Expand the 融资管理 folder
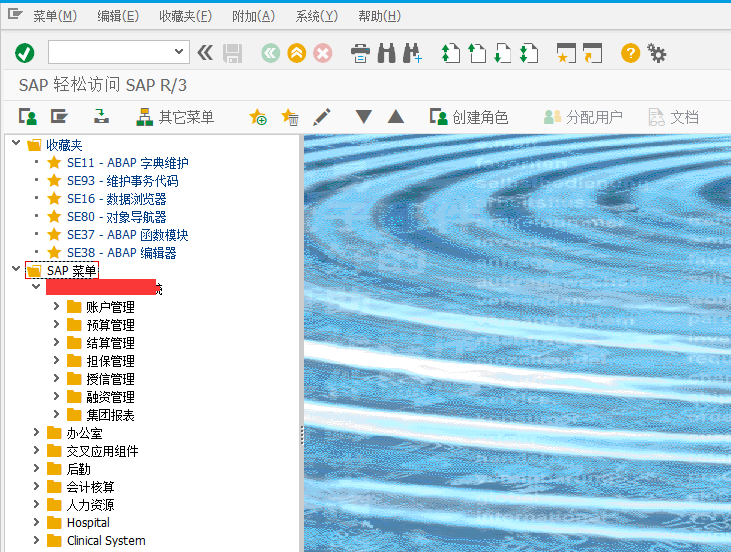 tap(56, 396)
